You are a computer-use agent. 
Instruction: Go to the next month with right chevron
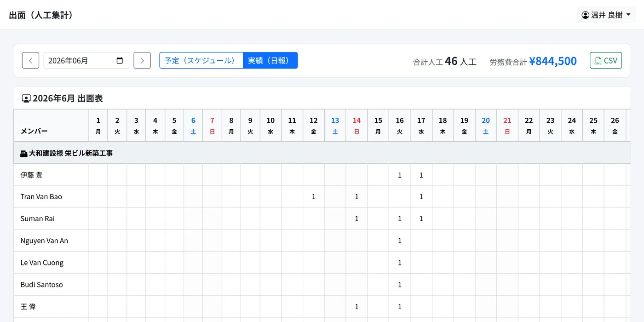click(142, 60)
